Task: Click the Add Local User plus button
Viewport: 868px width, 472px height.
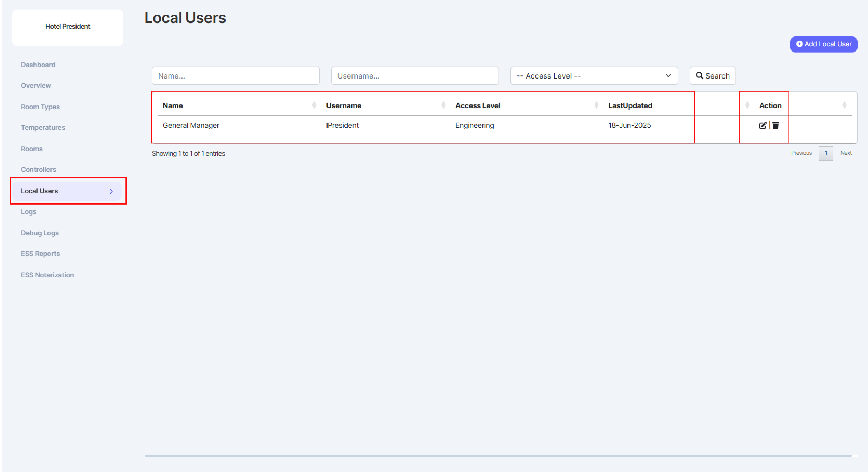Action: [824, 44]
